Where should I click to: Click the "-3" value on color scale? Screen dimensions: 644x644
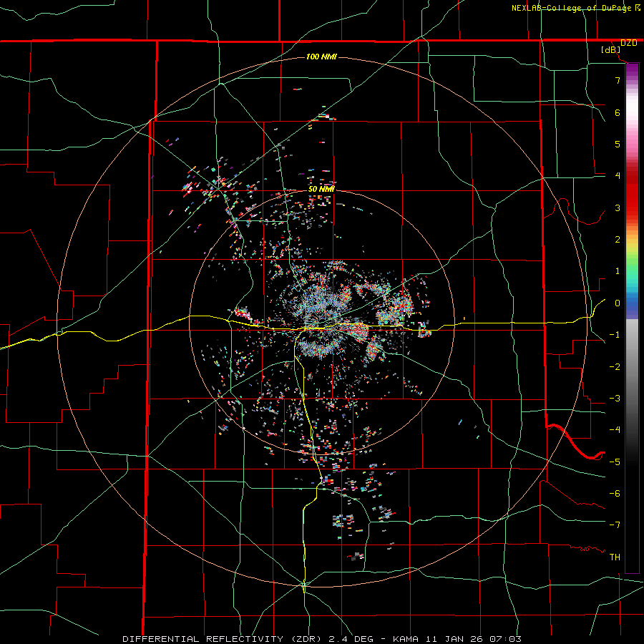click(615, 399)
